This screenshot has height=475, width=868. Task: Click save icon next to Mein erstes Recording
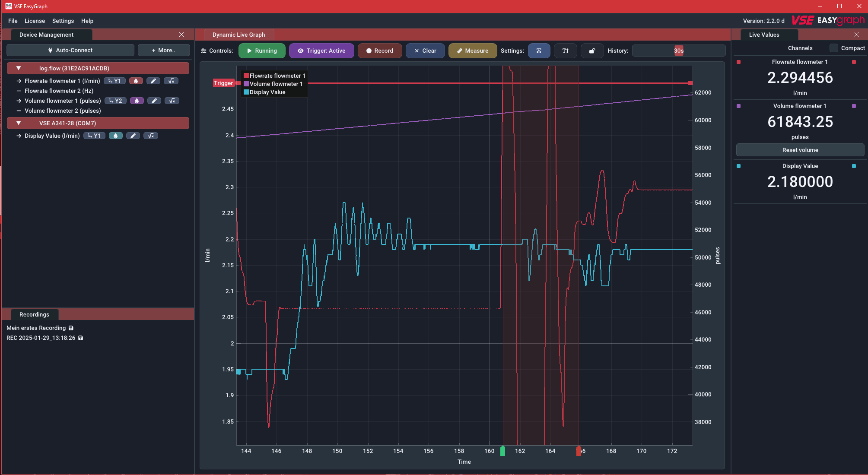tap(71, 328)
